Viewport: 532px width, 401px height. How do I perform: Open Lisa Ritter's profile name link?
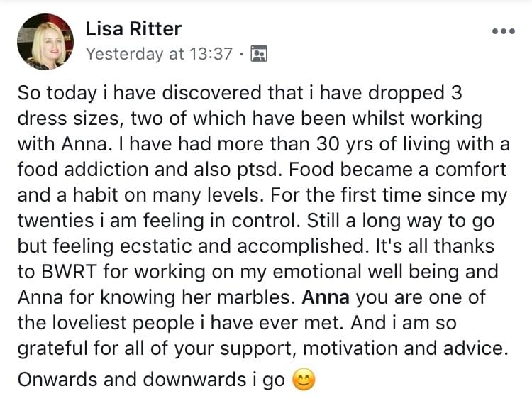[133, 28]
